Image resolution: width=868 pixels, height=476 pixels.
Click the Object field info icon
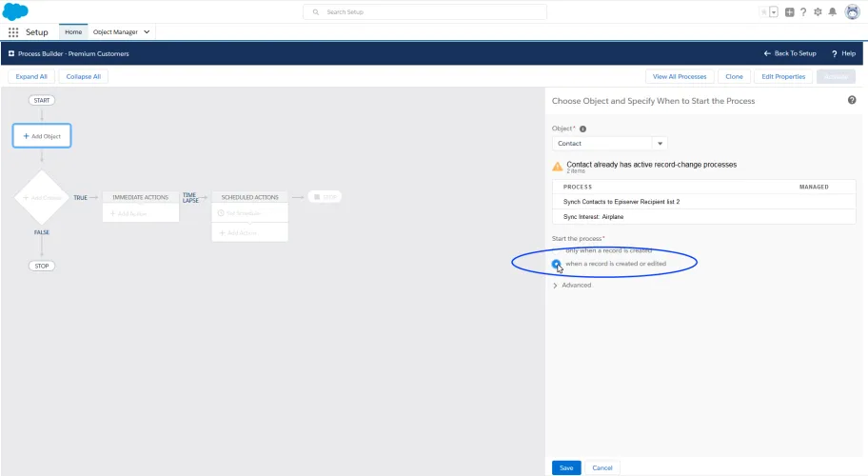tap(582, 129)
